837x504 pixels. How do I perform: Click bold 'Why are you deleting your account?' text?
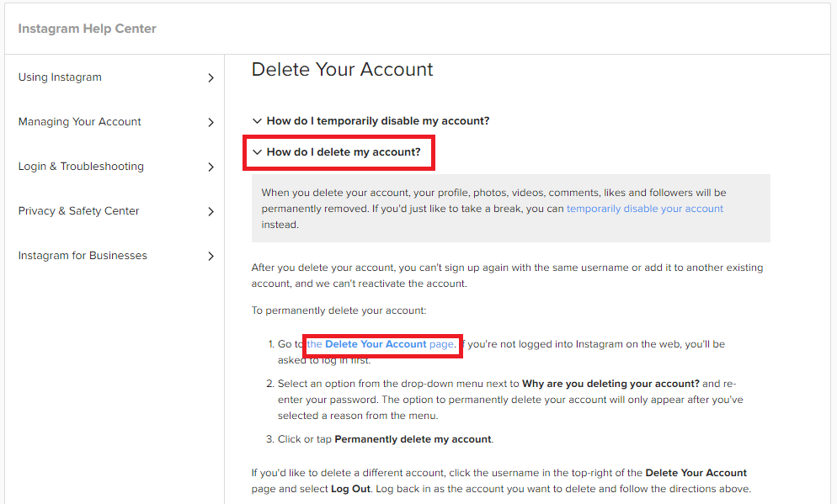(x=610, y=384)
